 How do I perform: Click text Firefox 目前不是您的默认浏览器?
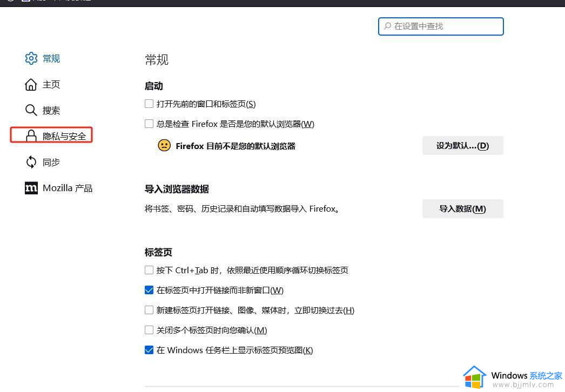(x=236, y=146)
